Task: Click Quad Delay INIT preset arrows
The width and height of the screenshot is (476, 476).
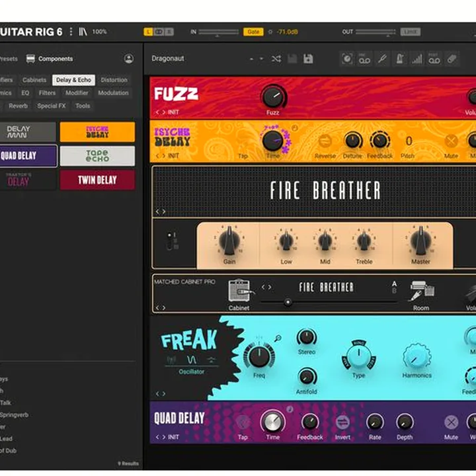Action: [x=161, y=437]
